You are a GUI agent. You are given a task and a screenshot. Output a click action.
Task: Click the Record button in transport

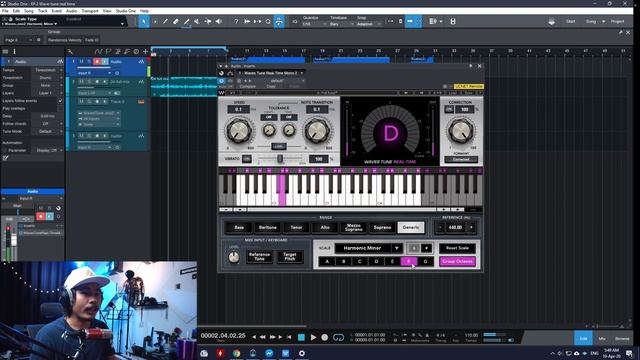click(324, 338)
